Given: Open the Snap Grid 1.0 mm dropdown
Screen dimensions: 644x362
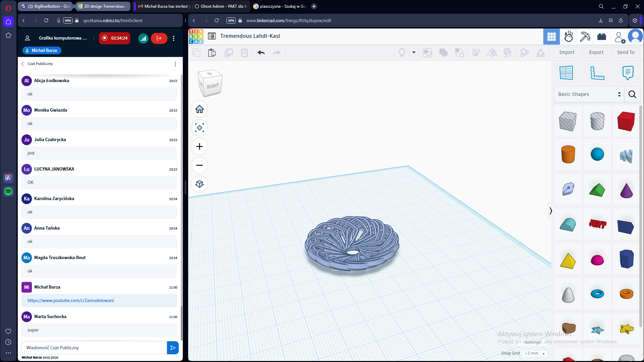Looking at the screenshot, I should click(535, 353).
